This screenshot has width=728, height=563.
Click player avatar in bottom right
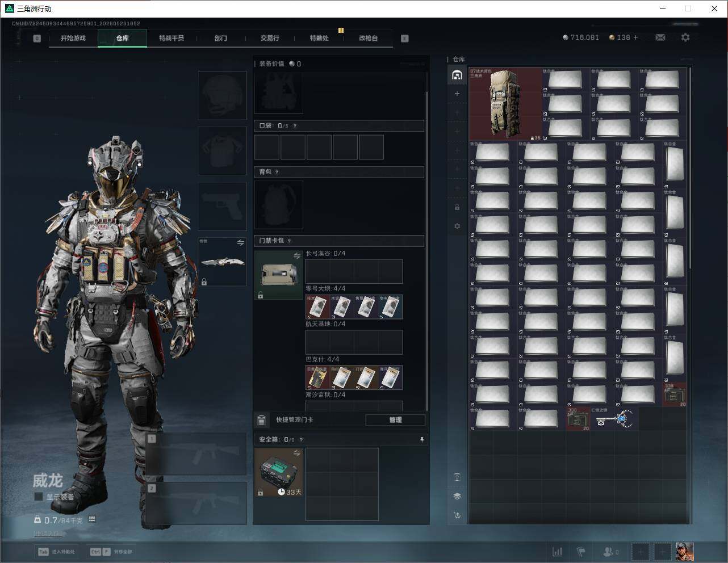684,552
